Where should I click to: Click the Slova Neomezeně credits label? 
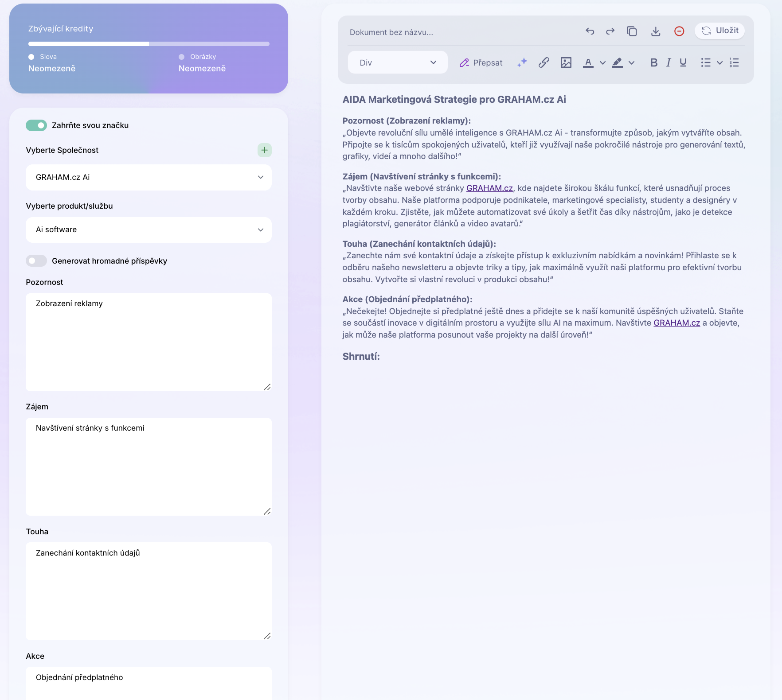click(52, 63)
